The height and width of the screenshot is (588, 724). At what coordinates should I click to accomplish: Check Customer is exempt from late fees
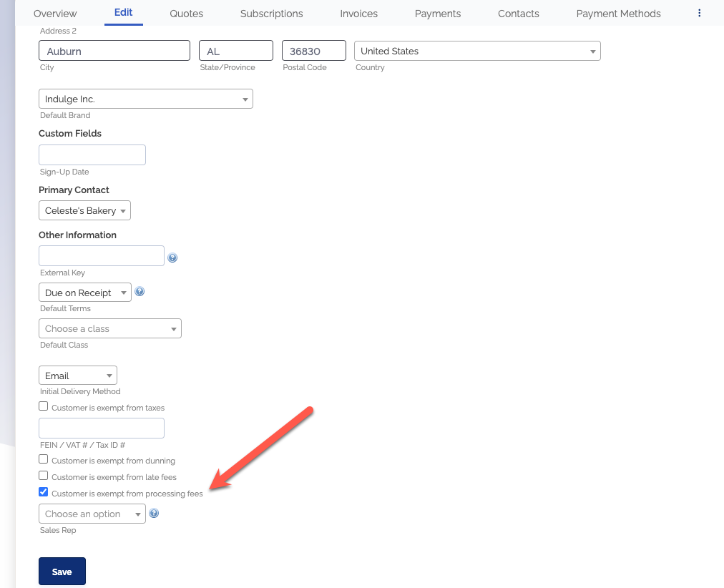coord(44,476)
